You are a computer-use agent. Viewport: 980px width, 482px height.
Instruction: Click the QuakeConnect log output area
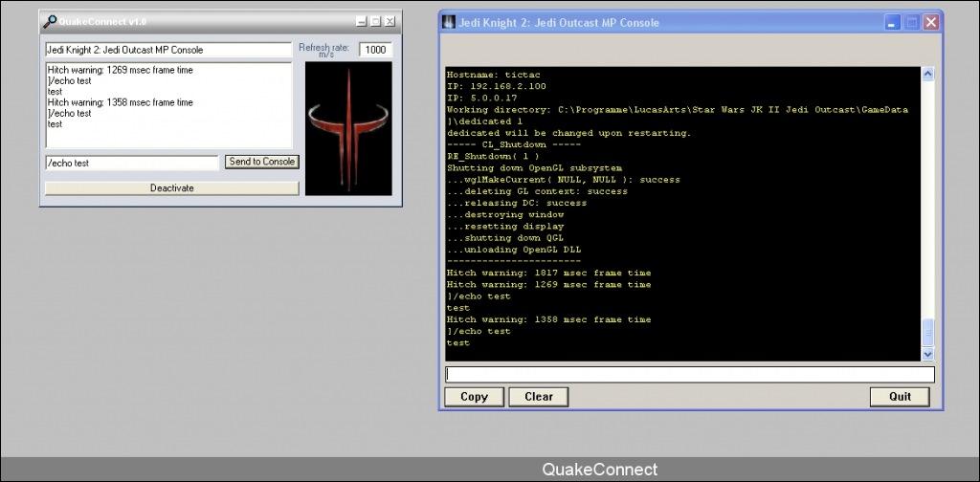[167, 105]
